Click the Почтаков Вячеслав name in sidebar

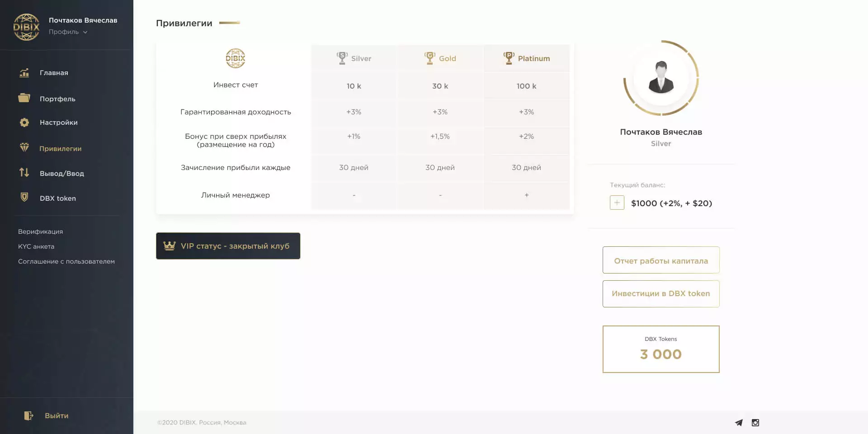(x=83, y=20)
